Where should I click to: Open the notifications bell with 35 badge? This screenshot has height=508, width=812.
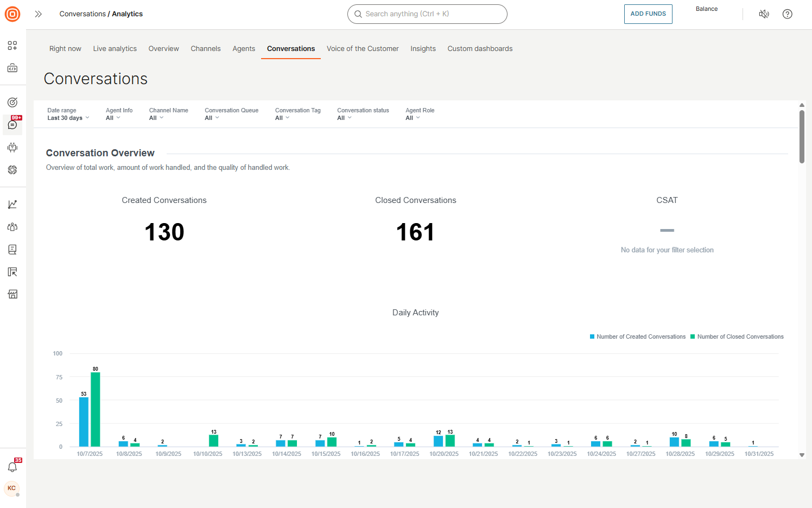point(12,466)
